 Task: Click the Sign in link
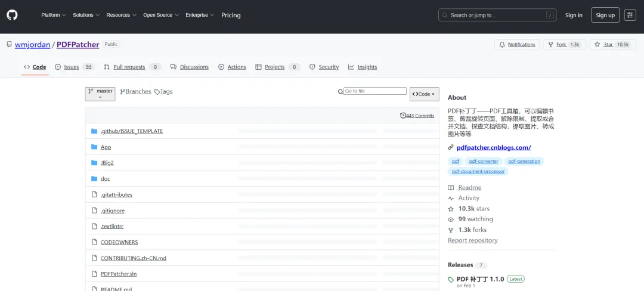(574, 15)
